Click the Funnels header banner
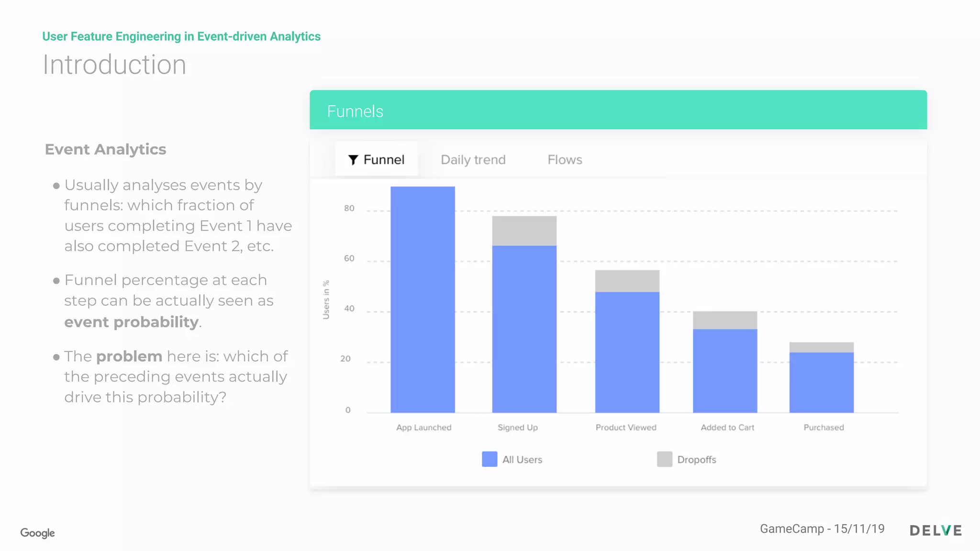 (618, 110)
